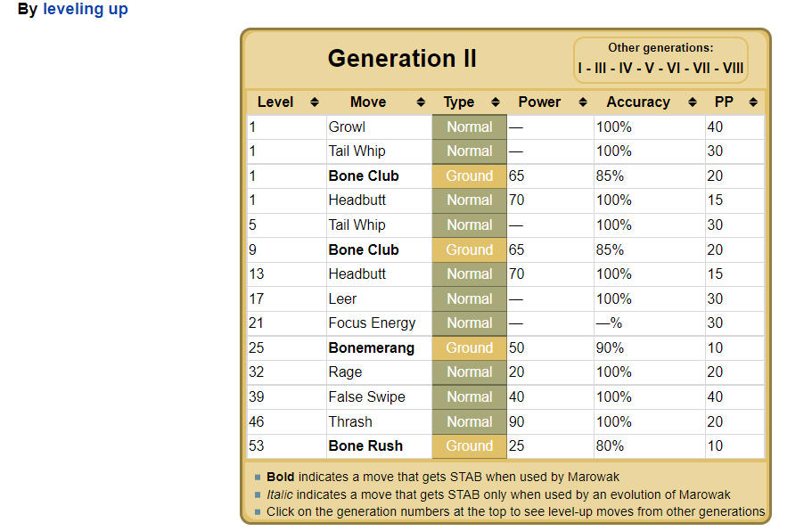Switch to Generation I moves
The width and height of the screenshot is (812, 531).
coord(580,68)
